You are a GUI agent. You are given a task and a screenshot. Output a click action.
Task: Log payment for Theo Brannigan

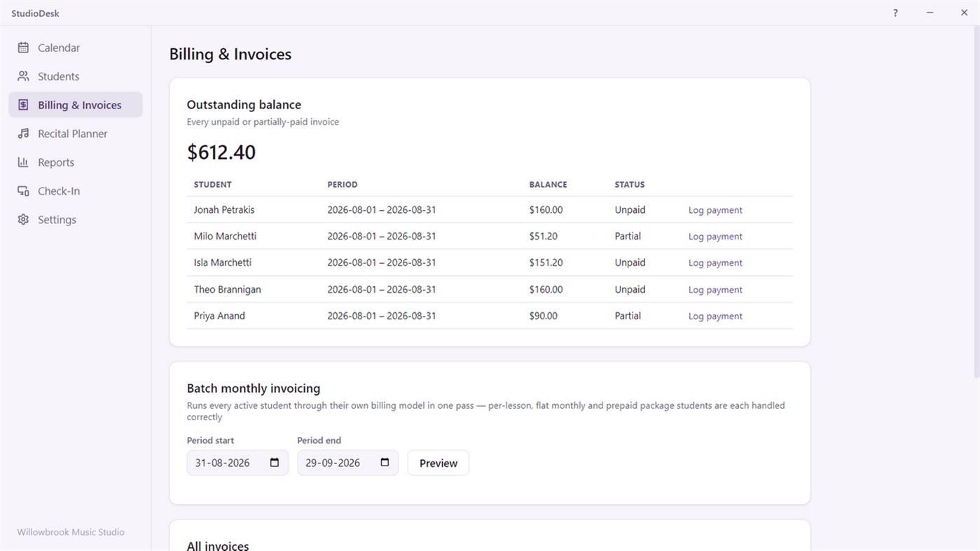(x=715, y=290)
